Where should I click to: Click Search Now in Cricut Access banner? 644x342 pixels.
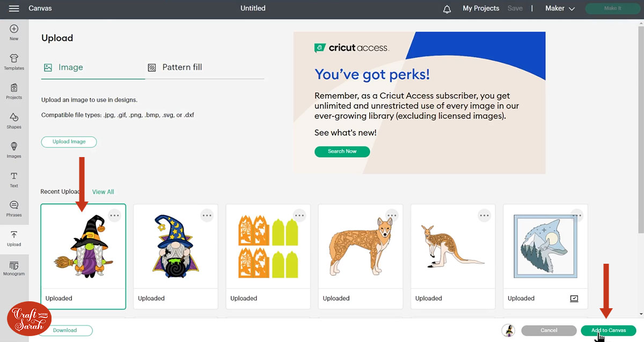point(342,152)
